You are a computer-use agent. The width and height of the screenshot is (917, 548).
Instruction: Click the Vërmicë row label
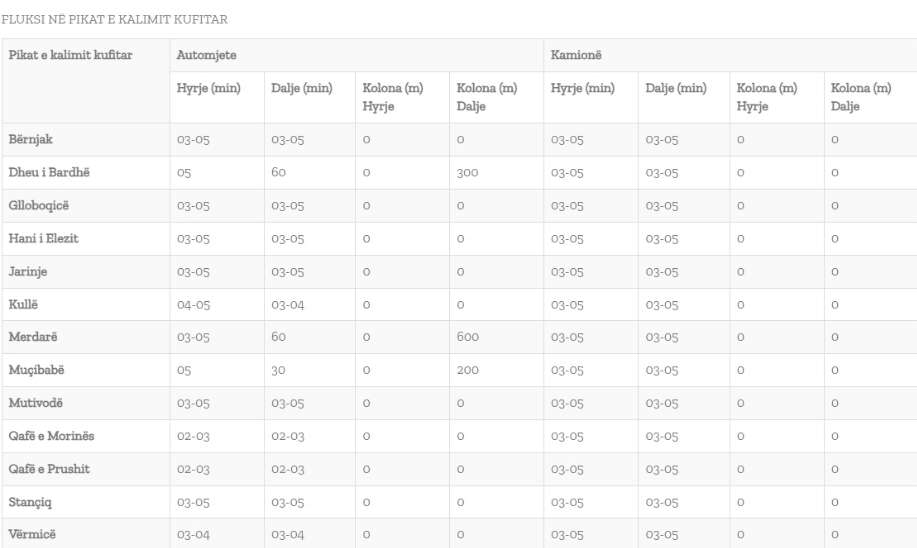[32, 534]
